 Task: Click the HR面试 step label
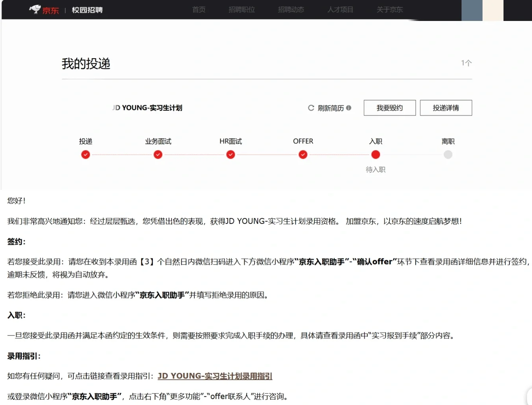click(x=231, y=141)
